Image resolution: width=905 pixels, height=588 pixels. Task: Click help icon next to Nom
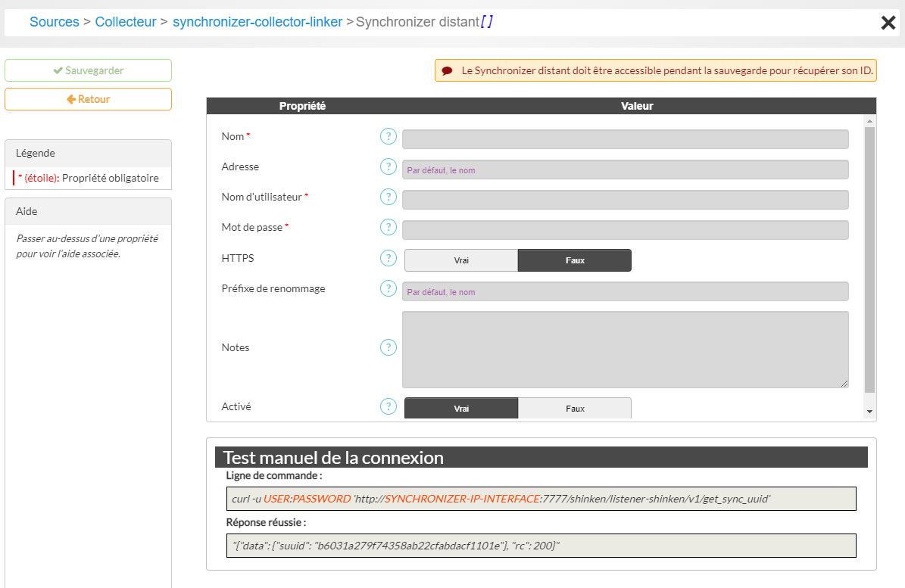pyautogui.click(x=388, y=136)
